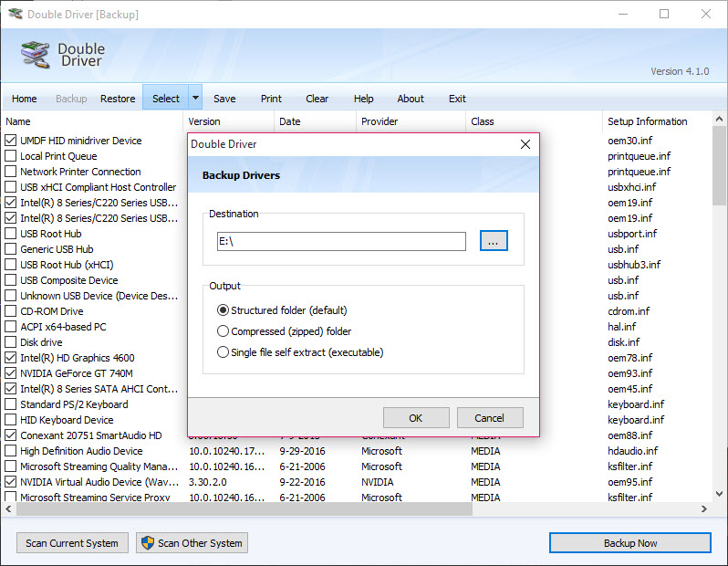Click the horizontal scrollbar thumb
The height and width of the screenshot is (566, 728).
pos(244,509)
